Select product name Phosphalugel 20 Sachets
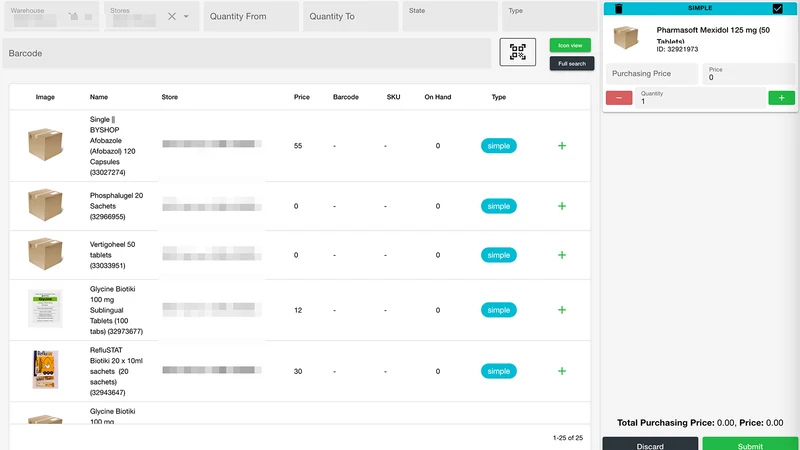This screenshot has width=800, height=450. click(116, 206)
